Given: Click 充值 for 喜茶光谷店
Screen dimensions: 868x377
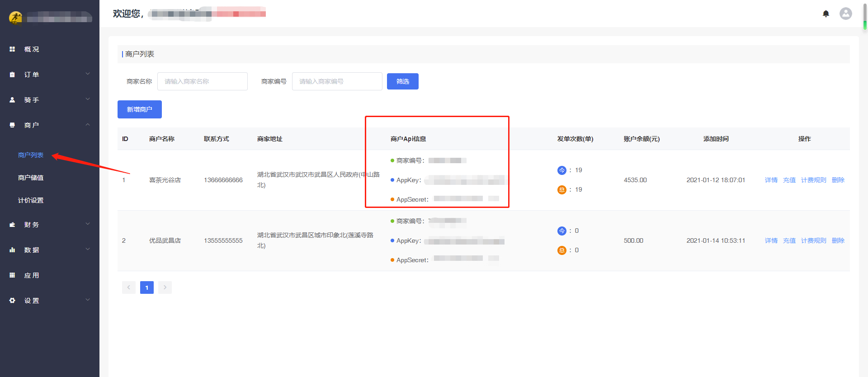Looking at the screenshot, I should [x=789, y=180].
